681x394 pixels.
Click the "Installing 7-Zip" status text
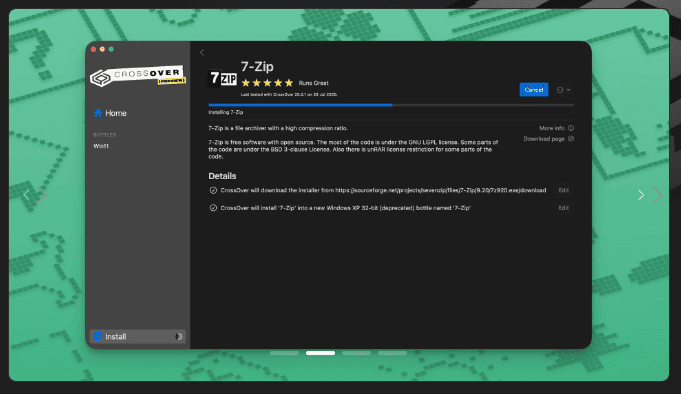[x=225, y=112]
